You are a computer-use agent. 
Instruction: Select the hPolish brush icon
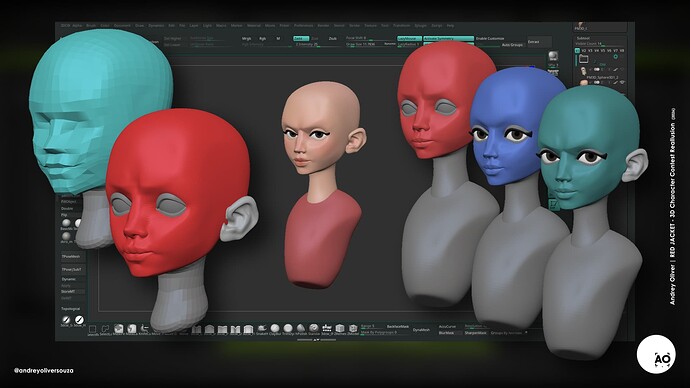point(301,328)
